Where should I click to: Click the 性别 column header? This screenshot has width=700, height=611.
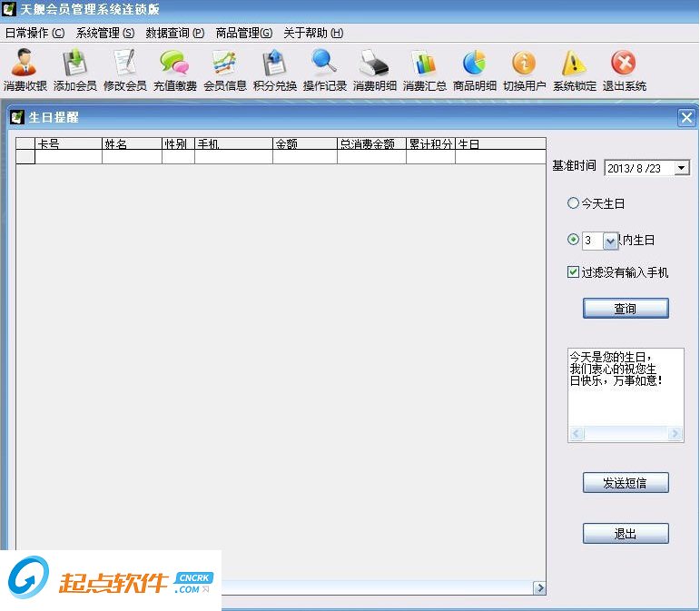point(178,143)
